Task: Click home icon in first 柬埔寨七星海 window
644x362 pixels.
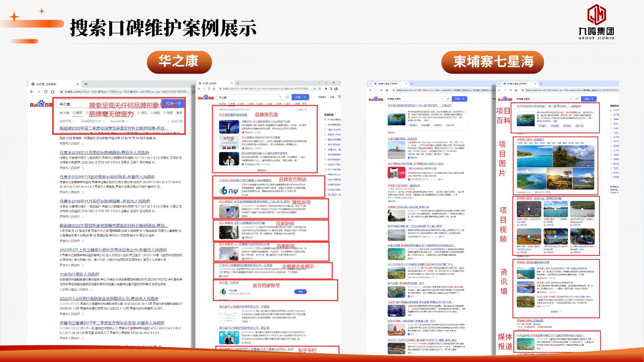Action: click(387, 90)
